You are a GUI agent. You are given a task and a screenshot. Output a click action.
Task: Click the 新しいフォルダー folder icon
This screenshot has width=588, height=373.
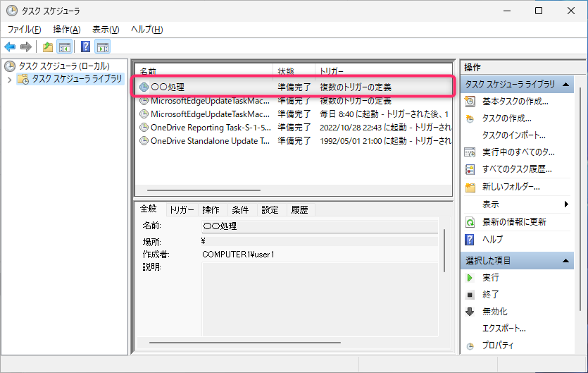click(470, 187)
